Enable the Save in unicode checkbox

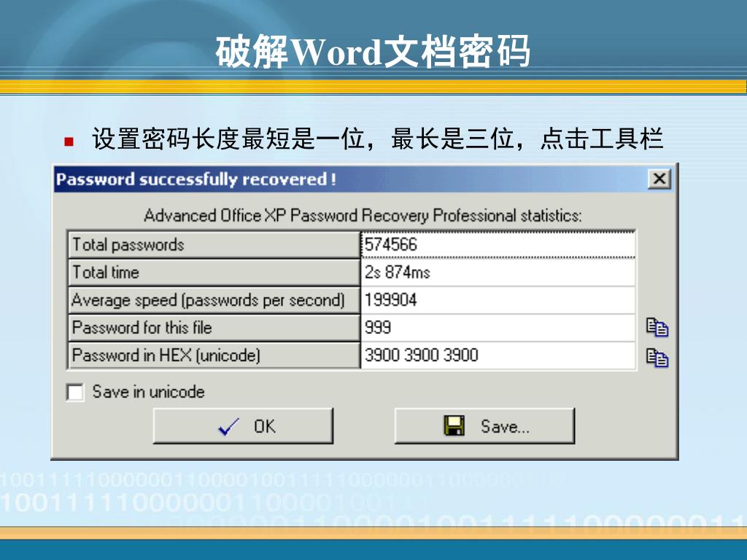75,392
